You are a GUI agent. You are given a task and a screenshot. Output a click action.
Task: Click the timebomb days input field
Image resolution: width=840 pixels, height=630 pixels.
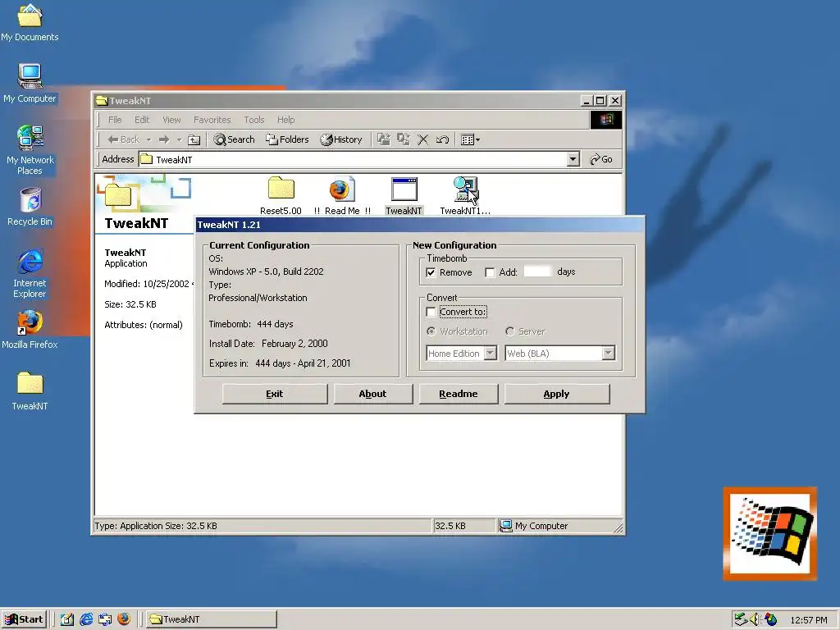pyautogui.click(x=537, y=272)
